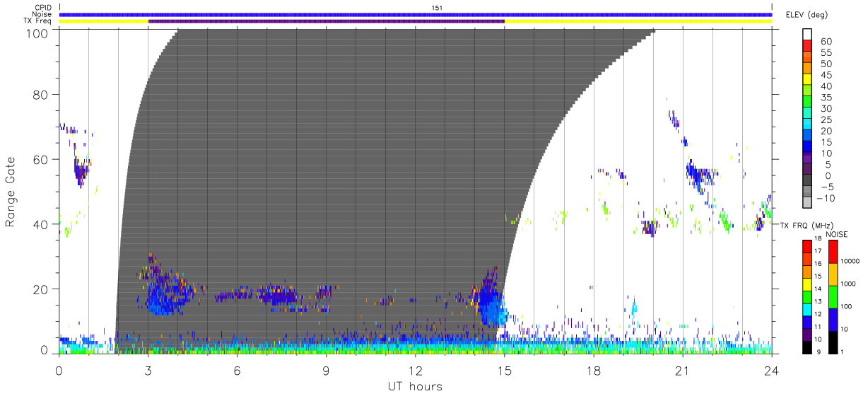Click the red swatch on the TX FRQ color bar
This screenshot has height=401, width=868.
tap(807, 246)
